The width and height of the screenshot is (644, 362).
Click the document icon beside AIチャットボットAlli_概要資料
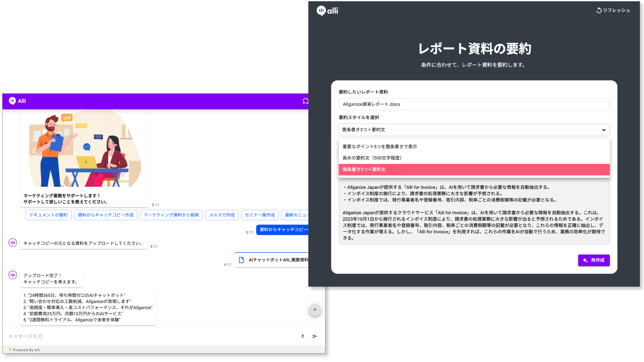tap(241, 259)
